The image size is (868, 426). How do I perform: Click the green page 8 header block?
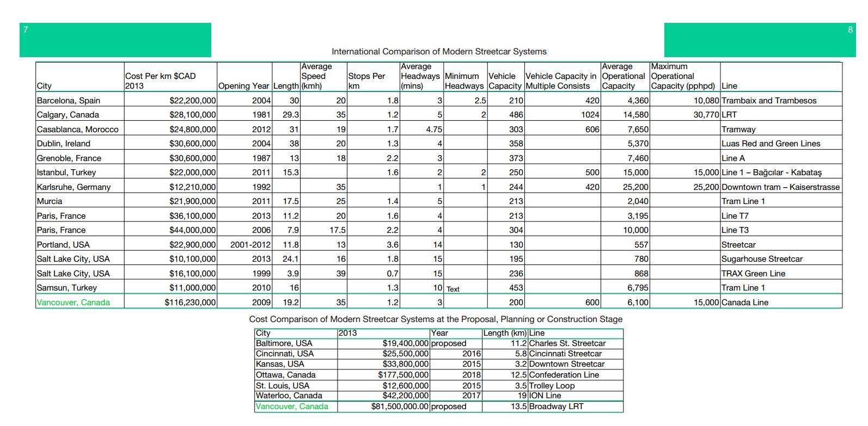pos(760,40)
